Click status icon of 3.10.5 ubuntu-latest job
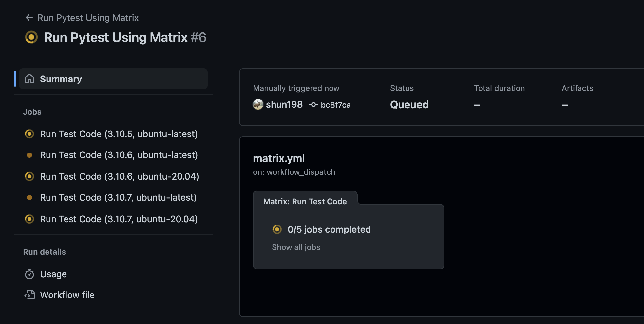 (29, 134)
